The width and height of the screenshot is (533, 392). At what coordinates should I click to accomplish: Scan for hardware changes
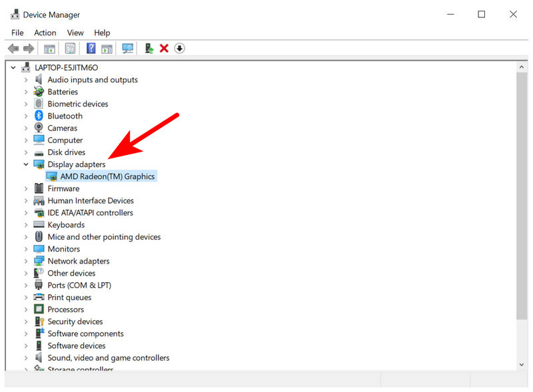tap(127, 48)
